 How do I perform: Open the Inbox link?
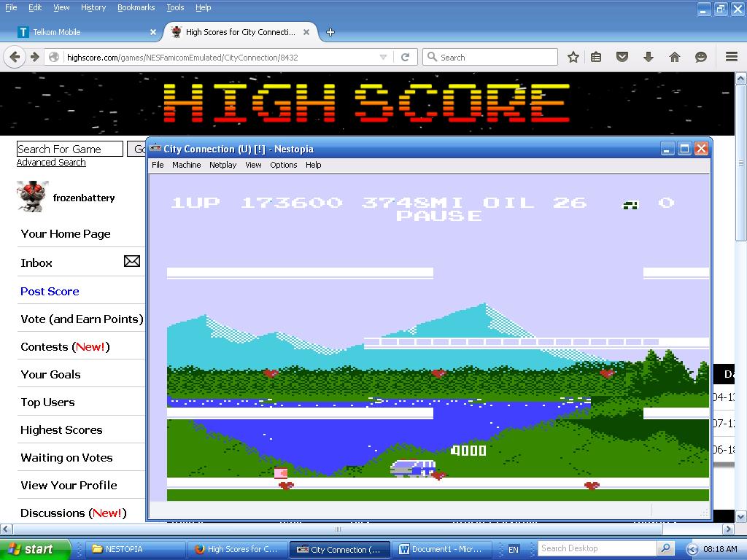point(36,262)
